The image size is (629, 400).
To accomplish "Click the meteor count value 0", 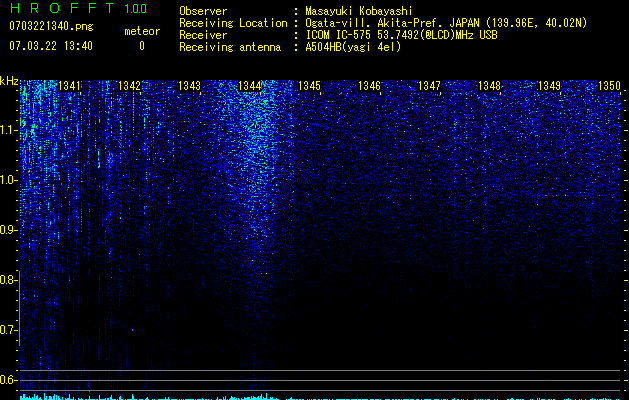I will (x=142, y=46).
